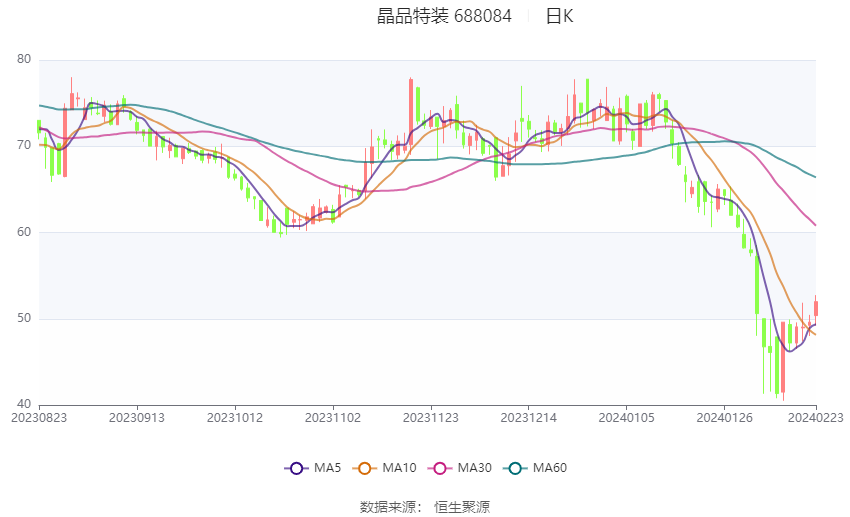This screenshot has height=517, width=850.
Task: Click y-axis value 80
Action: pos(24,60)
